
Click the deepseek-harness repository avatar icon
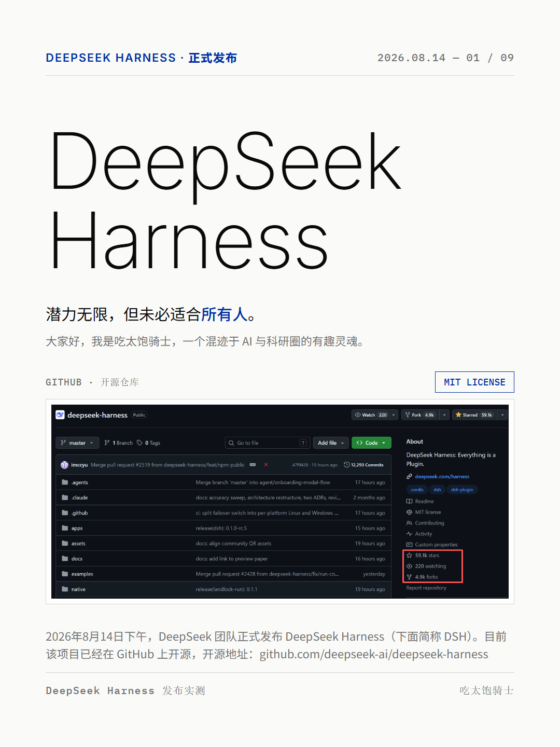coord(60,414)
